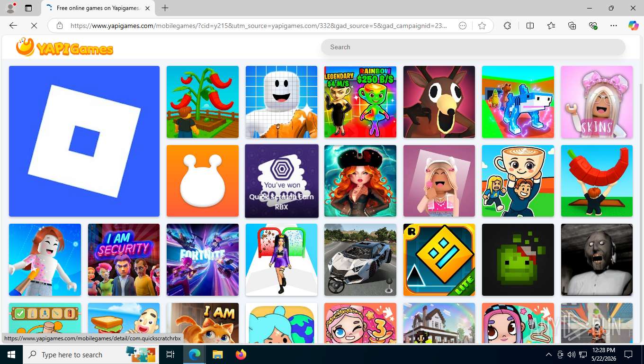The height and width of the screenshot is (364, 644).
Task: Open the I Am orange cat game
Action: coord(203,322)
